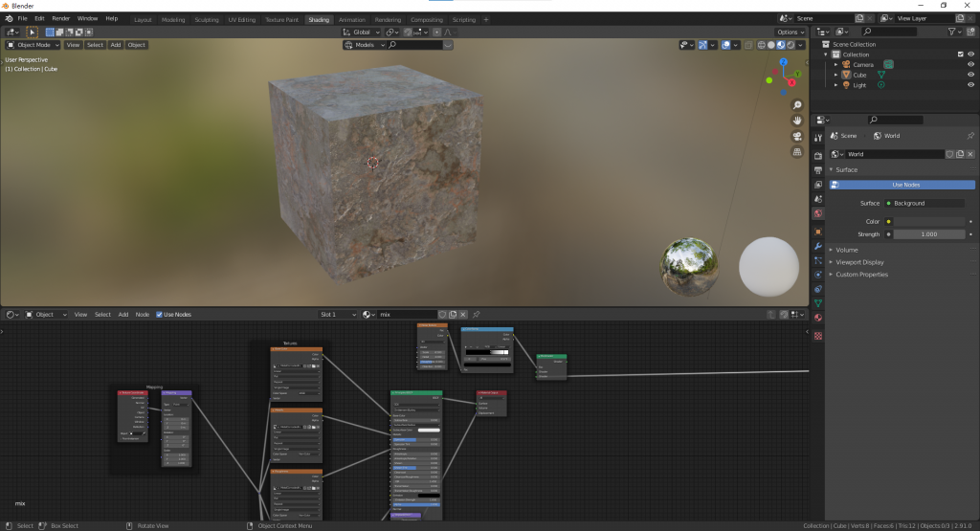Click the zoom viewport magnifier icon
980x531 pixels.
tap(797, 105)
